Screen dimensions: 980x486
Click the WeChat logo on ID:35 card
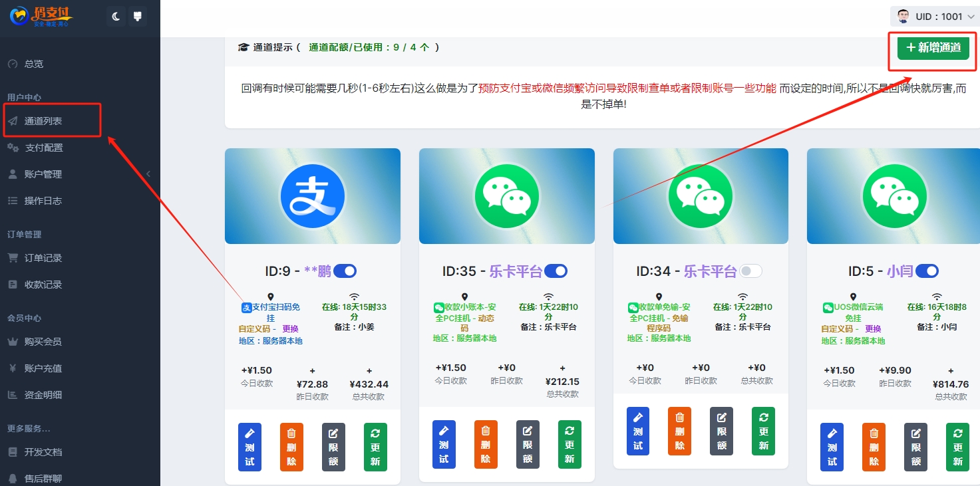pyautogui.click(x=507, y=196)
